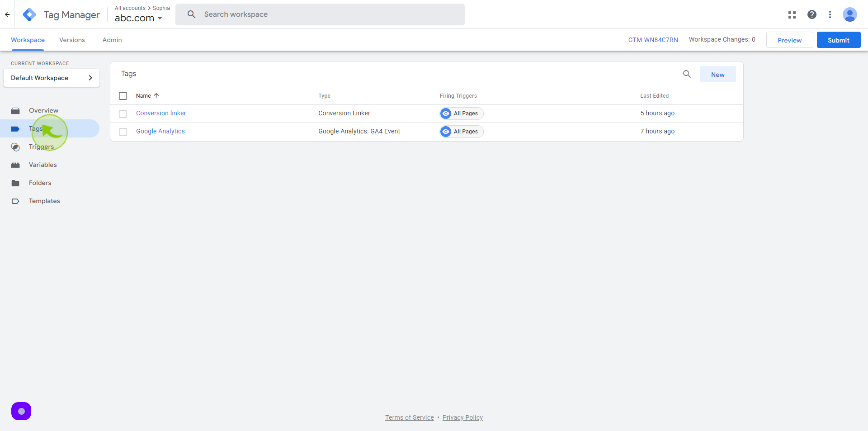The height and width of the screenshot is (431, 868).
Task: Click the Folders sidebar icon
Action: click(15, 183)
